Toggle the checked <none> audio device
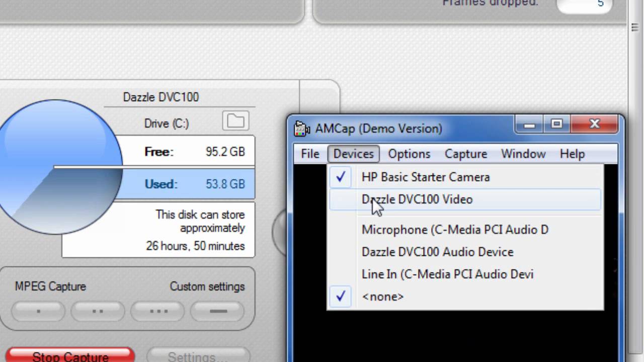The height and width of the screenshot is (362, 644). [x=382, y=297]
